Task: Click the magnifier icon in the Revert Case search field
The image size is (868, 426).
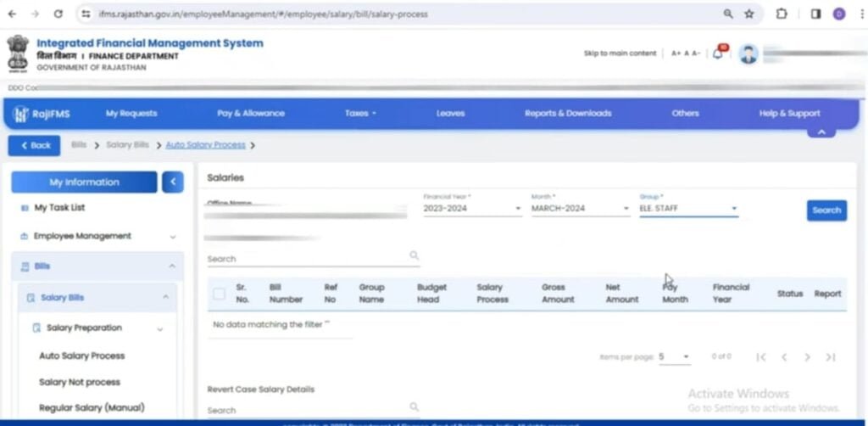Action: coord(414,407)
